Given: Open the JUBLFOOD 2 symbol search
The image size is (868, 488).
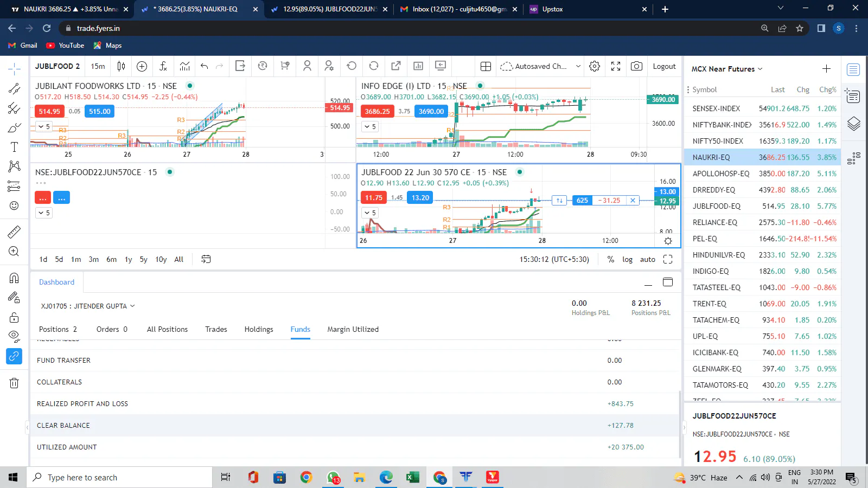Looking at the screenshot, I should 58,66.
